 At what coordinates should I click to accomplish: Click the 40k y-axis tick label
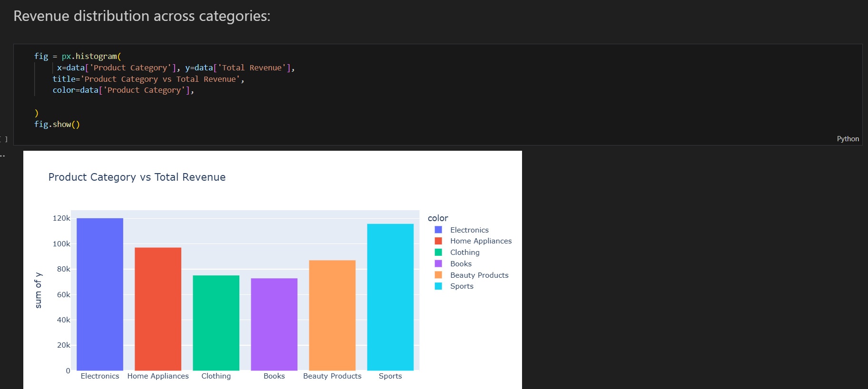[64, 320]
